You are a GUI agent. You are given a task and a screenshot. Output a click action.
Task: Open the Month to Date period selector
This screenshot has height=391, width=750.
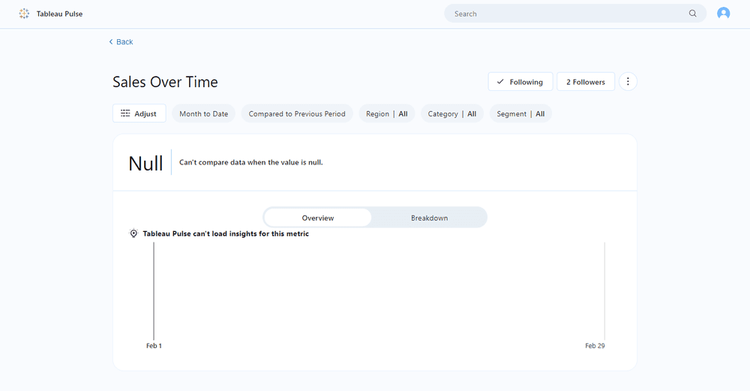204,114
